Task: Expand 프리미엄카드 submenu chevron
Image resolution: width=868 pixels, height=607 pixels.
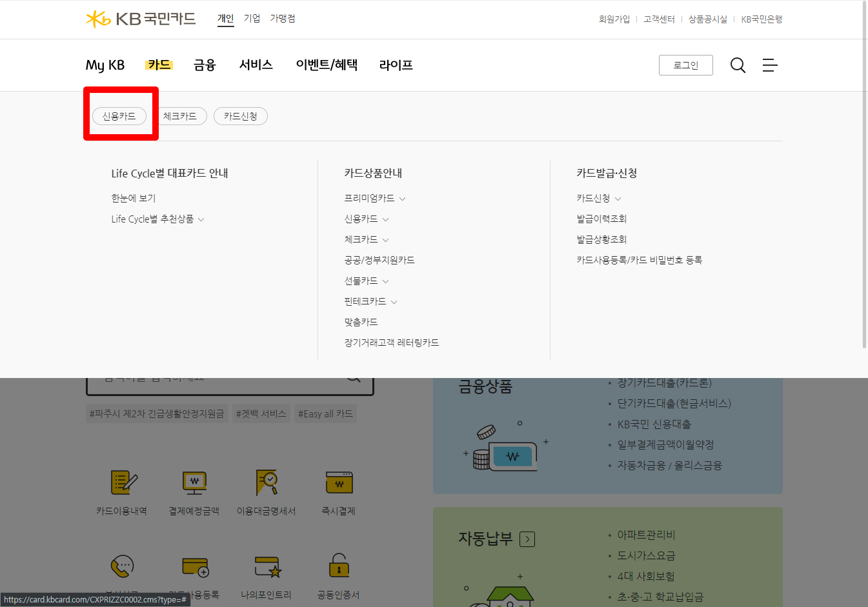Action: pos(402,199)
